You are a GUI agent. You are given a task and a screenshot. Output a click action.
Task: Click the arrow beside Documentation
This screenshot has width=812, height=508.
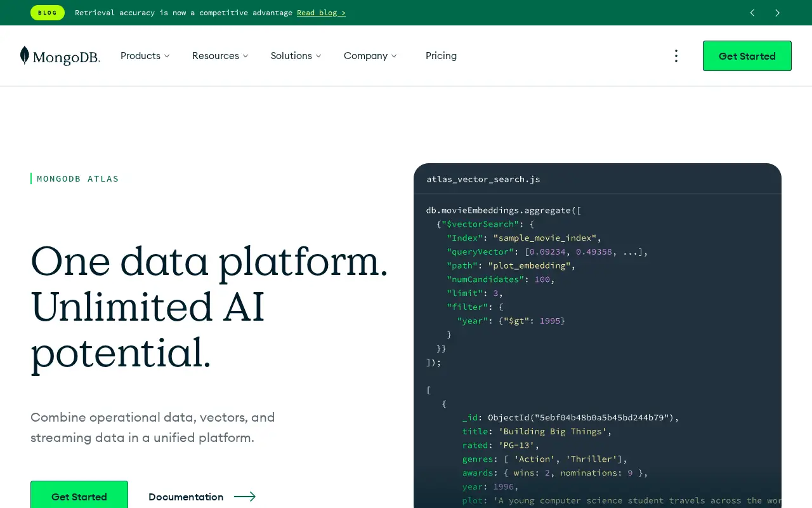(x=245, y=497)
